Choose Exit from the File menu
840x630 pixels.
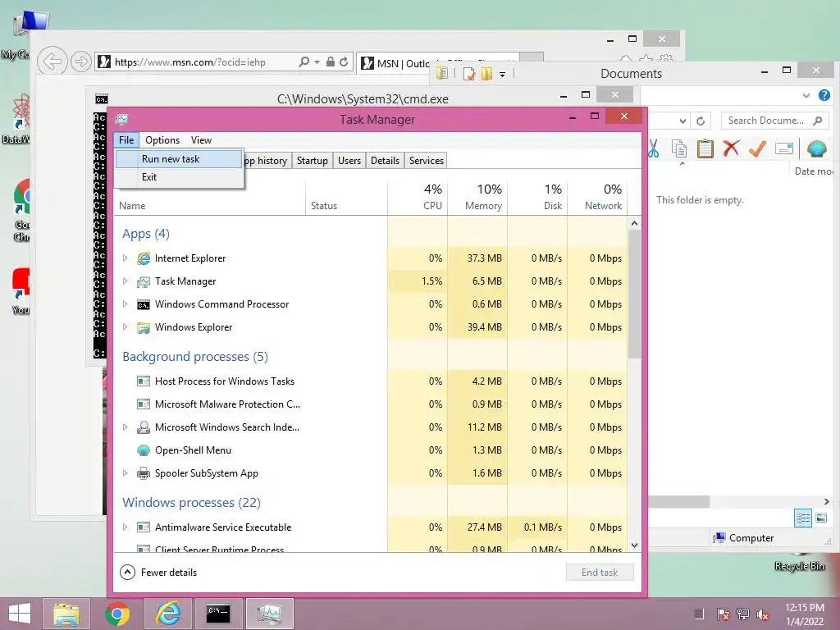[178, 177]
